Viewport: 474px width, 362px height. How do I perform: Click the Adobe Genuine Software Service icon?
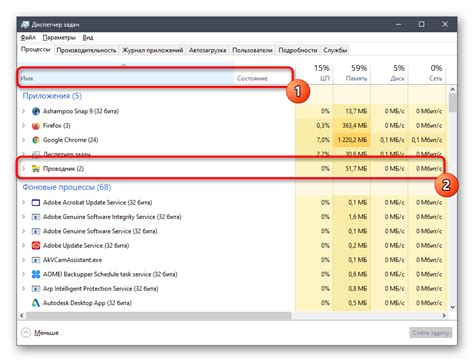click(36, 231)
